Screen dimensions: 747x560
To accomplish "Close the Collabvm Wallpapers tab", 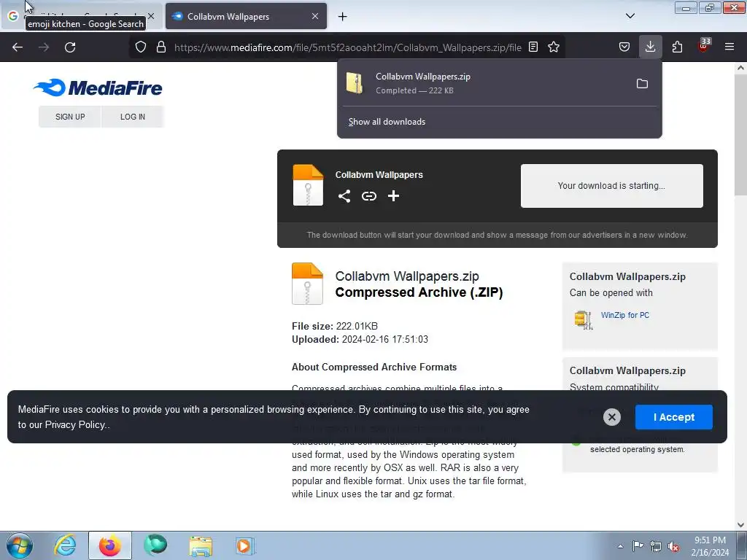I will point(315,16).
